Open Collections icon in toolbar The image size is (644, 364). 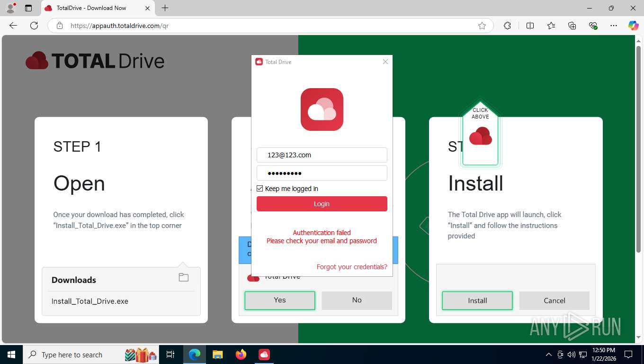[572, 26]
